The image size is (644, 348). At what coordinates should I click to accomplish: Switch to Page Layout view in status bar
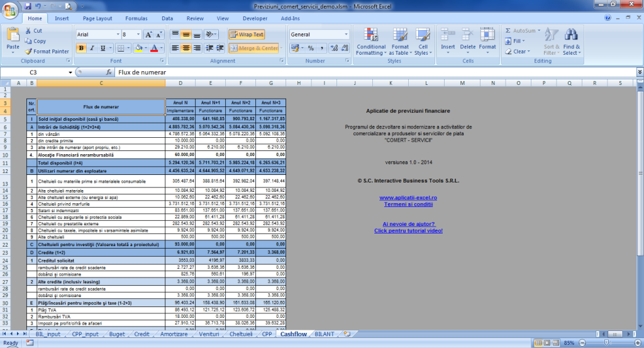[x=547, y=343]
